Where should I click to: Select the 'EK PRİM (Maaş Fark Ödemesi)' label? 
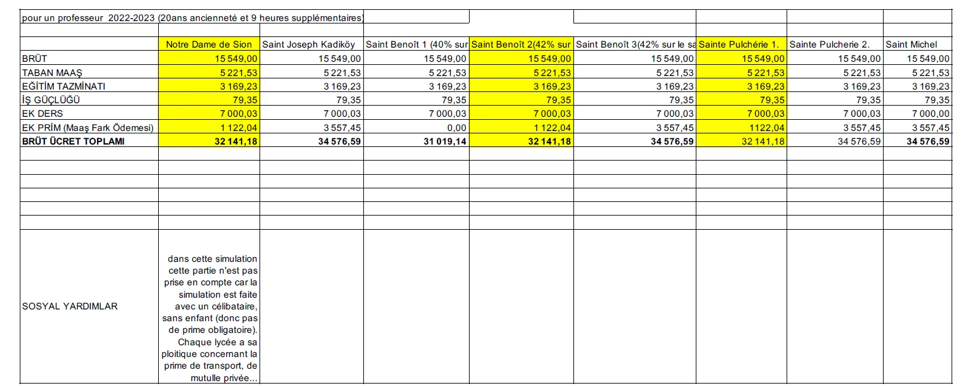[90, 127]
